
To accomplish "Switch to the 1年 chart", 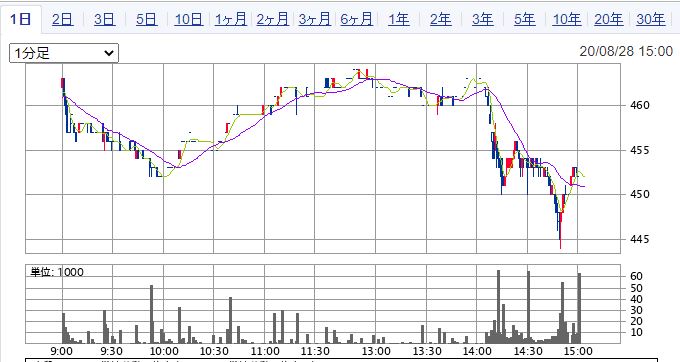I will 399,19.
